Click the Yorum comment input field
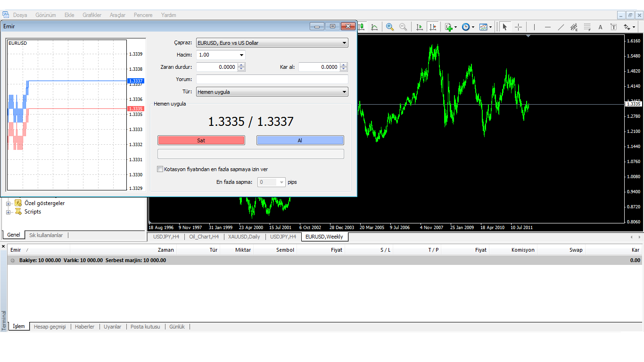644x362 pixels. pyautogui.click(x=272, y=79)
